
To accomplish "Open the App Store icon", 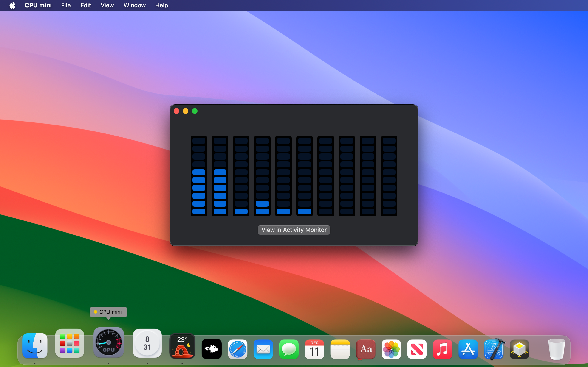I will [x=468, y=349].
